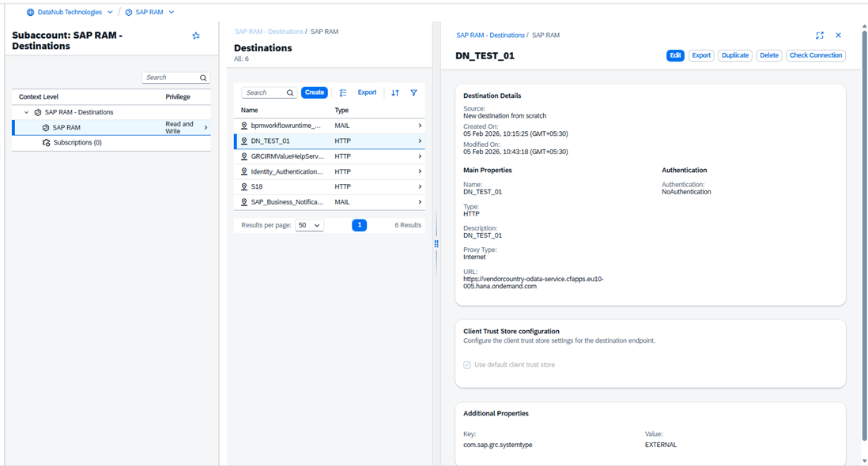Enter full screen mode for detail panel

point(820,36)
